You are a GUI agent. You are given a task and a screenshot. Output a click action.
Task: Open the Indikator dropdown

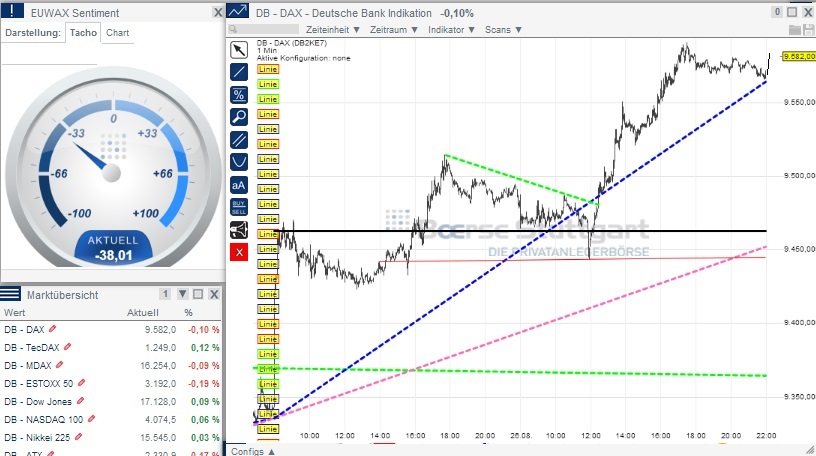(451, 30)
